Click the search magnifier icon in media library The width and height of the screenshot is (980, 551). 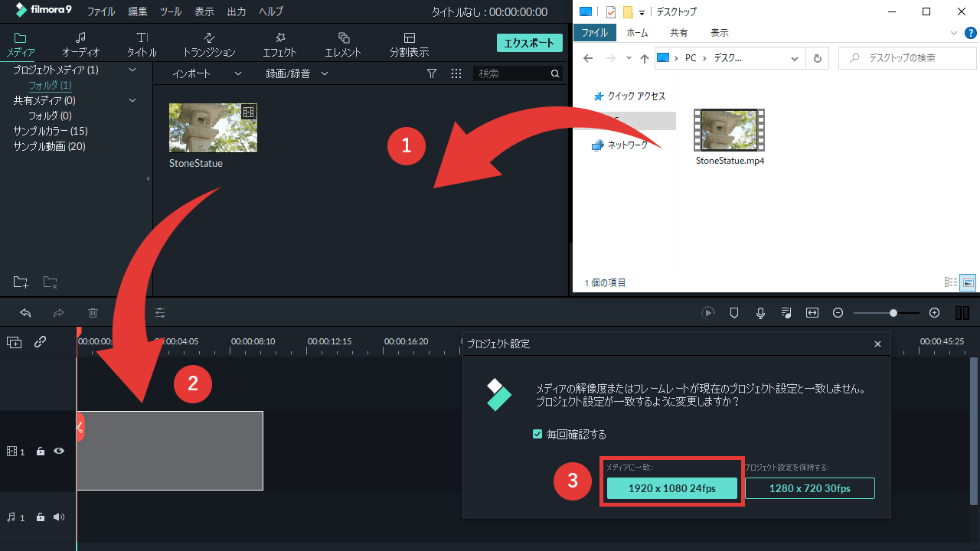[x=555, y=73]
